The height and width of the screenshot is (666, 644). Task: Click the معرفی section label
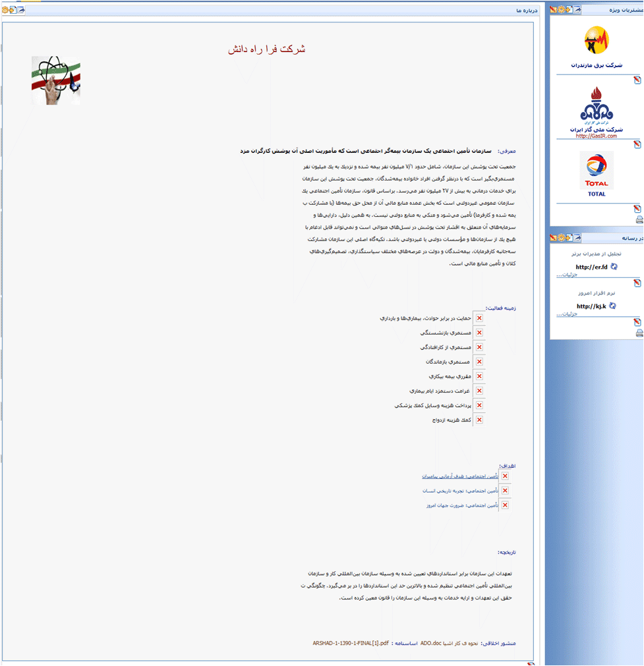pyautogui.click(x=507, y=151)
